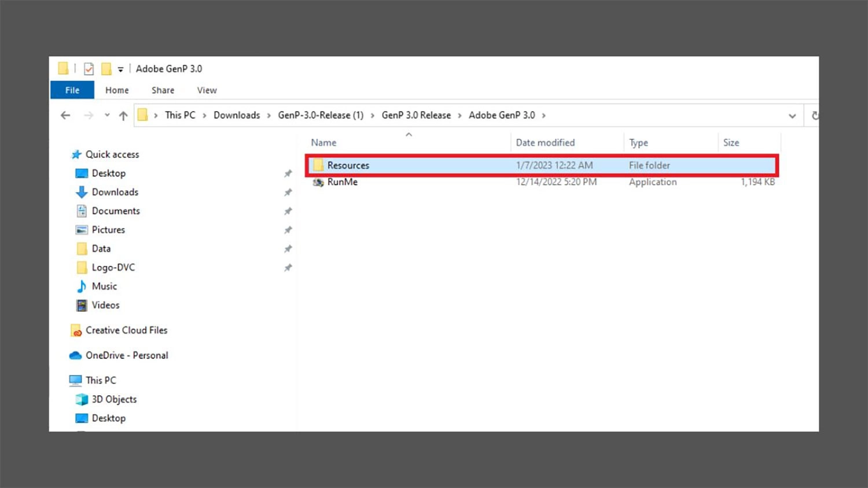Viewport: 868px width, 488px height.
Task: Click the chevron after Adobe GenP 3.0 breadcrumb
Action: [x=544, y=116]
